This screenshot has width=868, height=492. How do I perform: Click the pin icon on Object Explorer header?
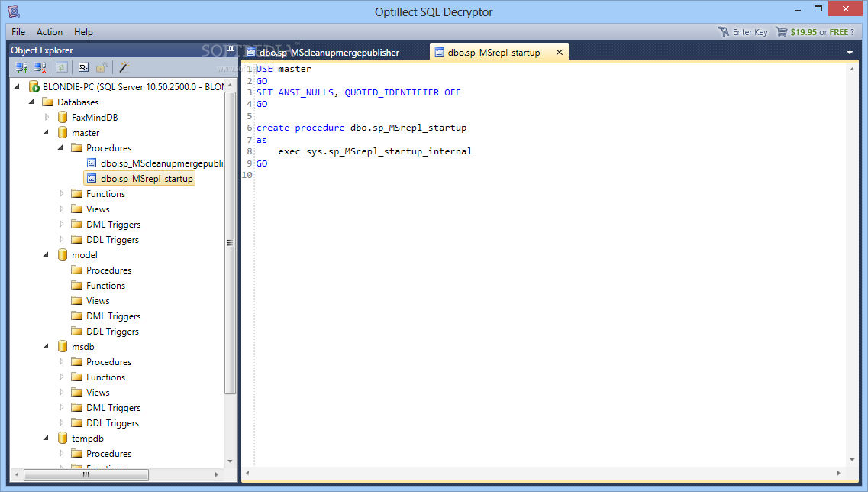(x=231, y=50)
